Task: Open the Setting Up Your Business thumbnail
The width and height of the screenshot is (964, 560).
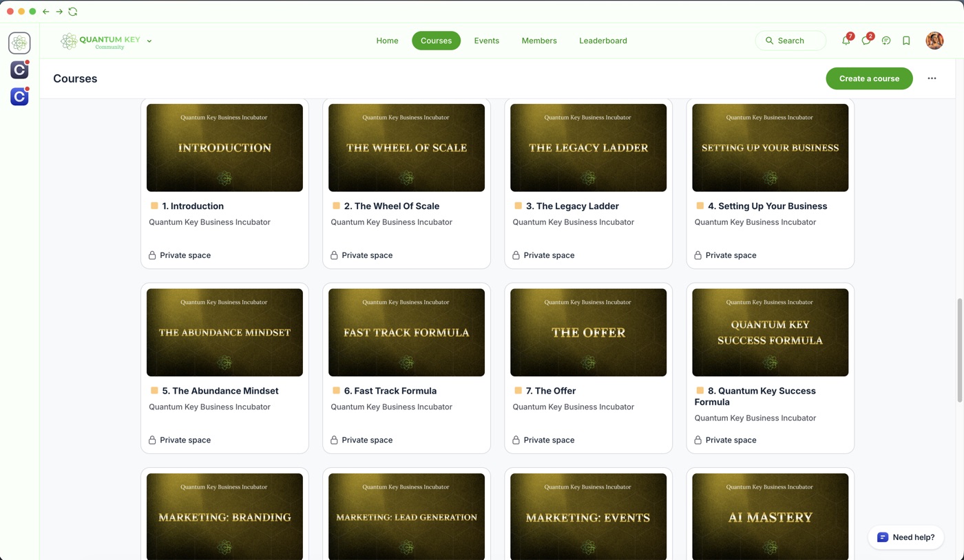Action: click(770, 148)
